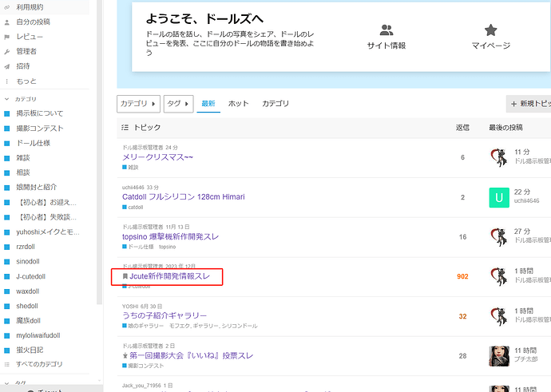Open 【初心者】お迎え... category
This screenshot has width=551, height=392.
click(x=48, y=202)
